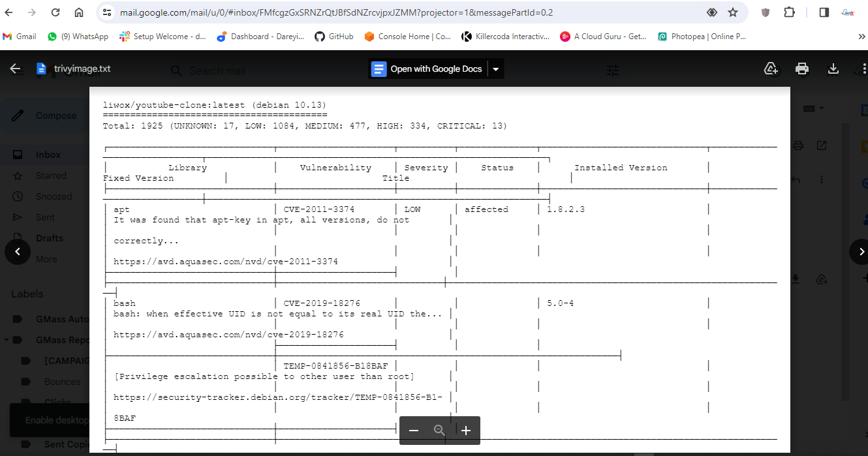868x456 pixels.
Task: Bookmark this page with star icon
Action: (x=733, y=12)
